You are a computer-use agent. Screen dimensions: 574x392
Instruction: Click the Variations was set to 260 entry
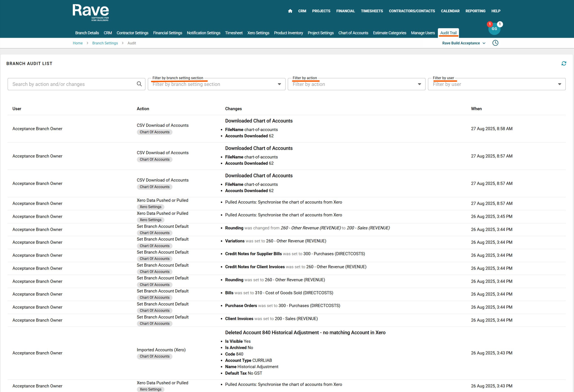[x=275, y=241]
